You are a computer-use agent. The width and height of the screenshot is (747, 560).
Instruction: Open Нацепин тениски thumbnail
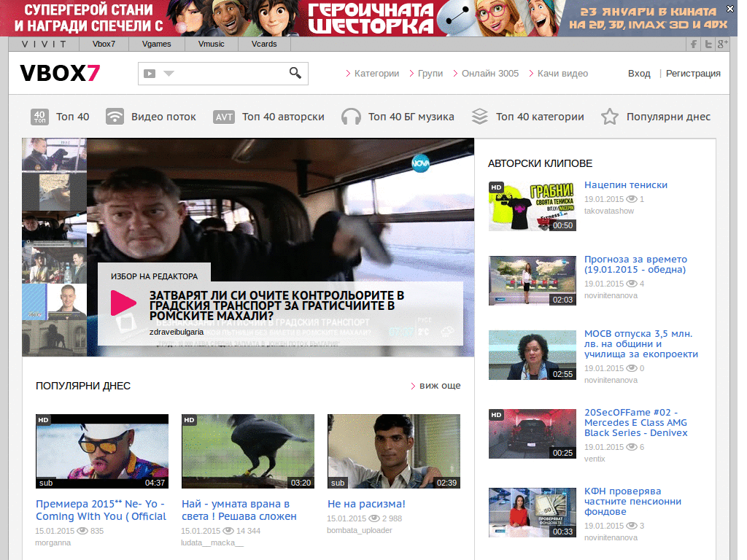(x=533, y=206)
